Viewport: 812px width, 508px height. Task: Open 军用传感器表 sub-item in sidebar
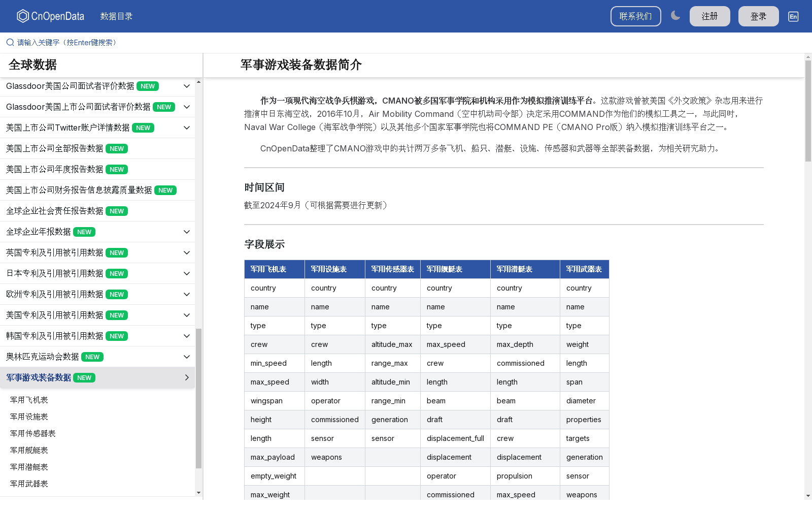point(33,434)
